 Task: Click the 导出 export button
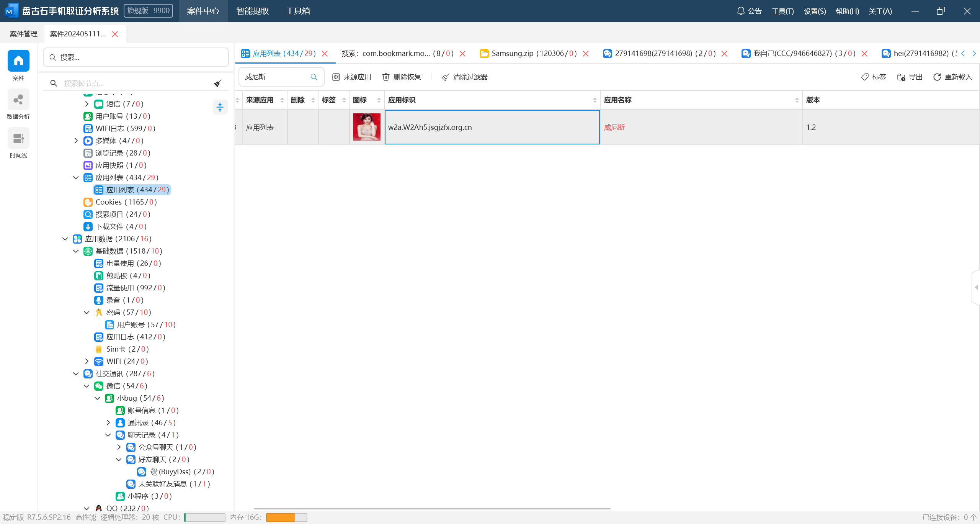[x=910, y=77]
